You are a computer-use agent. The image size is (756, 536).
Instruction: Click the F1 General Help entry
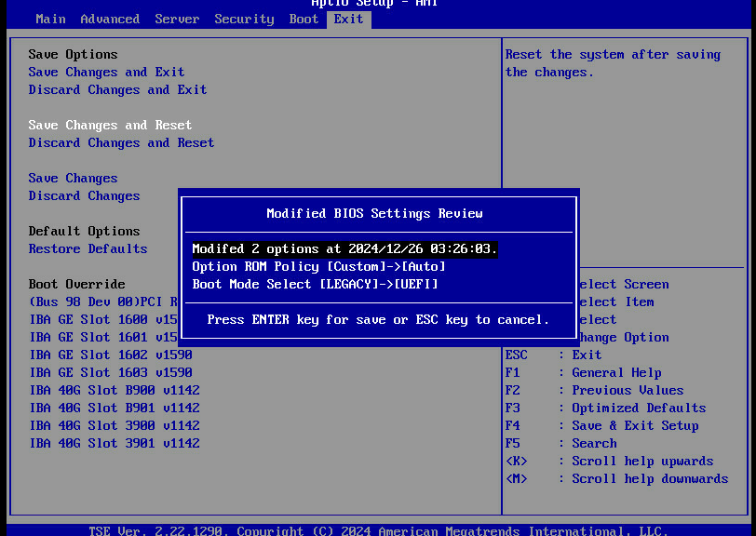tap(584, 372)
